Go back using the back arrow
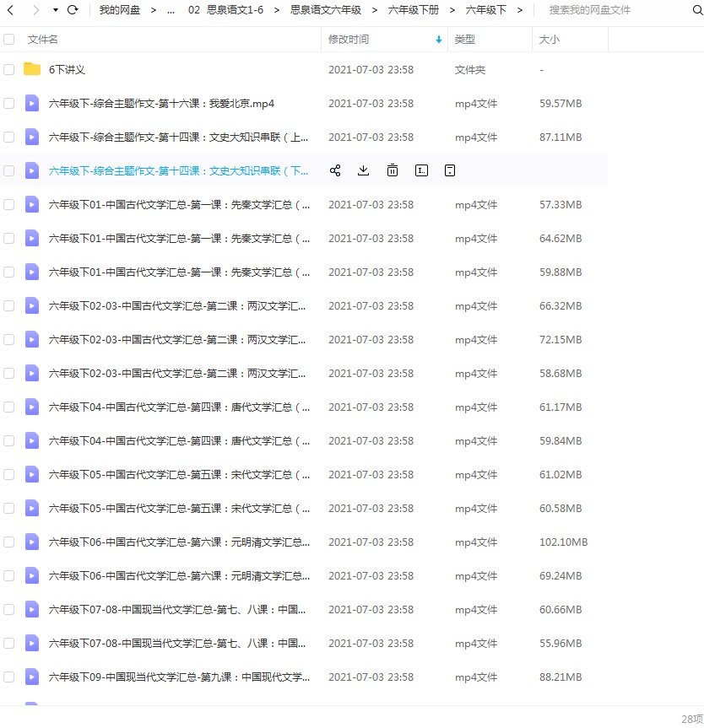This screenshot has height=728, width=704. point(10,10)
